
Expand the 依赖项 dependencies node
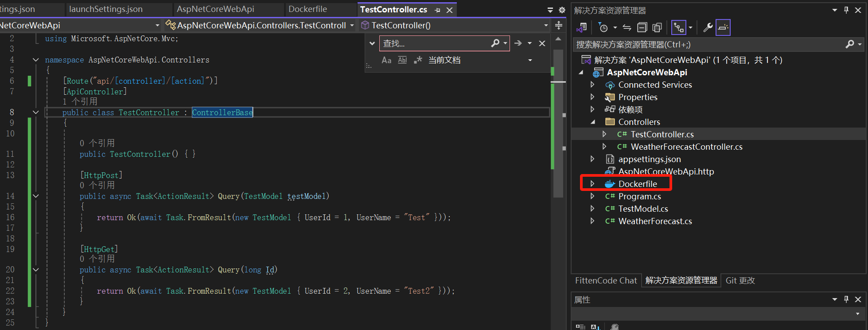click(x=592, y=109)
